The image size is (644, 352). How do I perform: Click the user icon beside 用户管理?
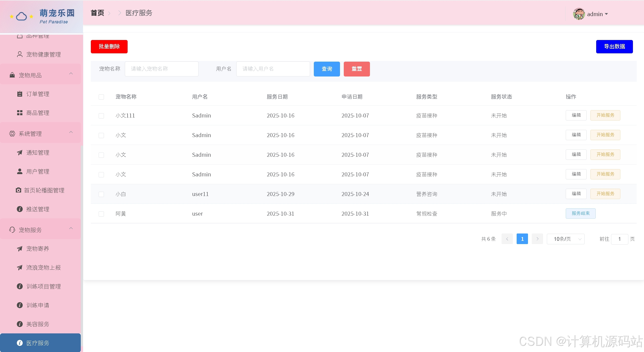click(x=20, y=171)
